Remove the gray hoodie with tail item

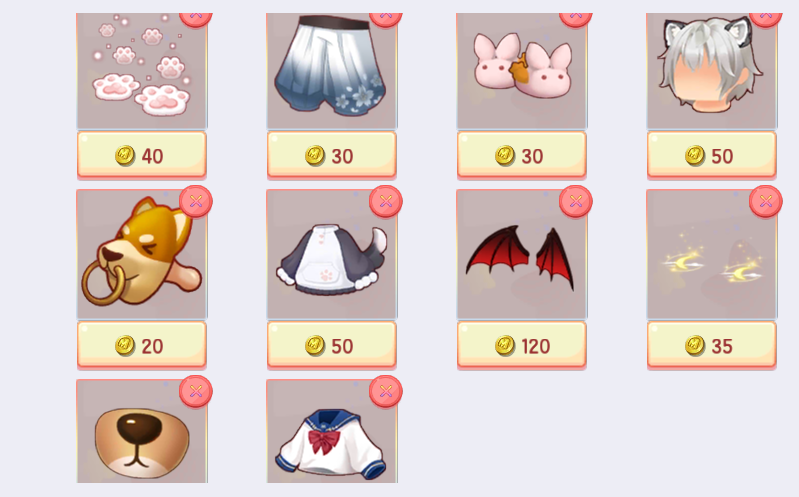[x=386, y=201]
